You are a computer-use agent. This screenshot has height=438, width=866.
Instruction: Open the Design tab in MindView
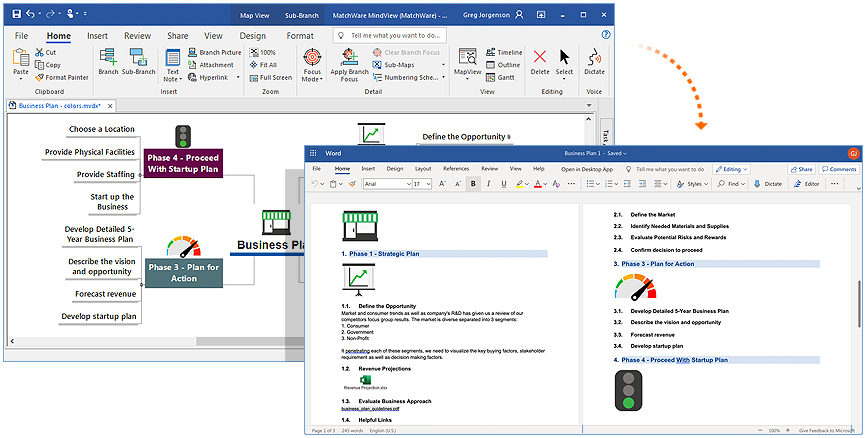253,36
